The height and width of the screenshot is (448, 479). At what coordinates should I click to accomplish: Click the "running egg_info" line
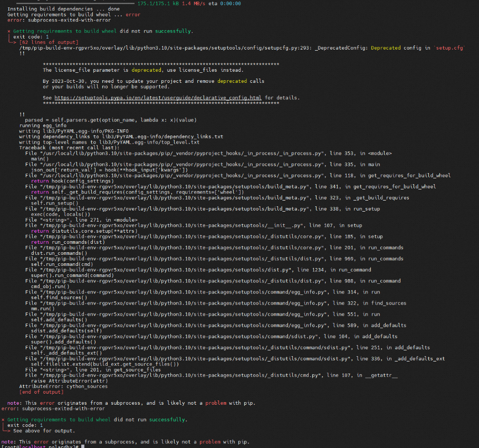(x=43, y=126)
